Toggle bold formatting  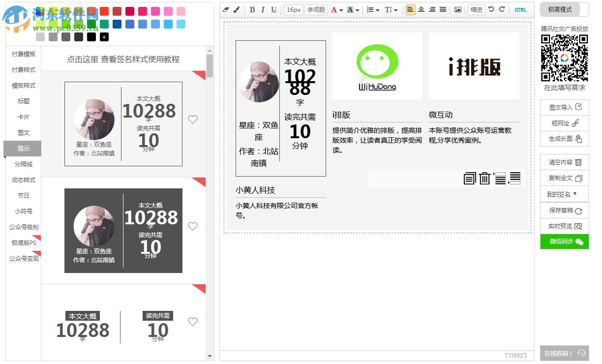[x=251, y=9]
